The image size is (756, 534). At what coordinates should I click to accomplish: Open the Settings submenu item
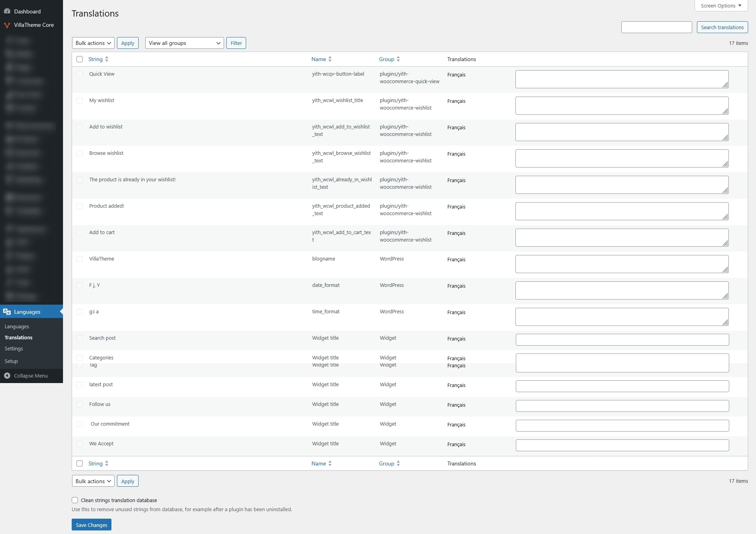point(14,349)
